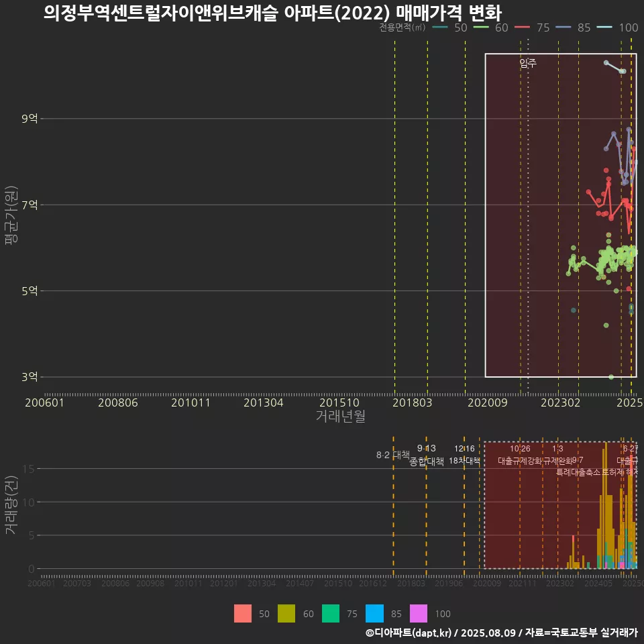Click the '0' volume axis label
Viewport: 644px width, 644px height.
[32, 569]
